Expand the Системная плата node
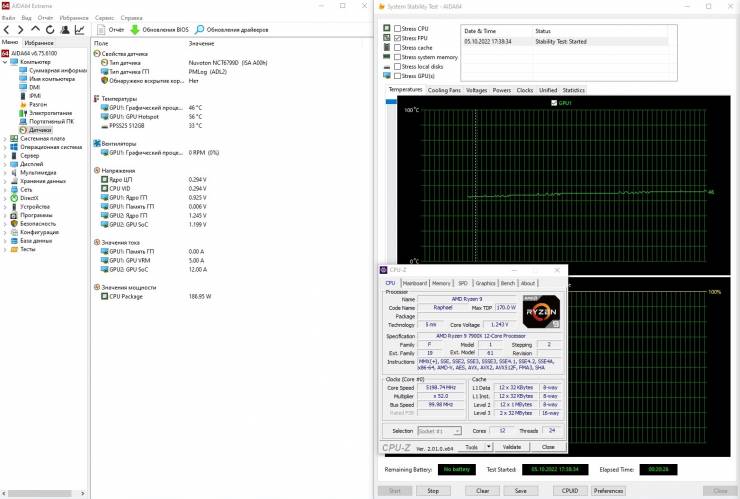Screen dimensions: 740x499 [x=5, y=139]
